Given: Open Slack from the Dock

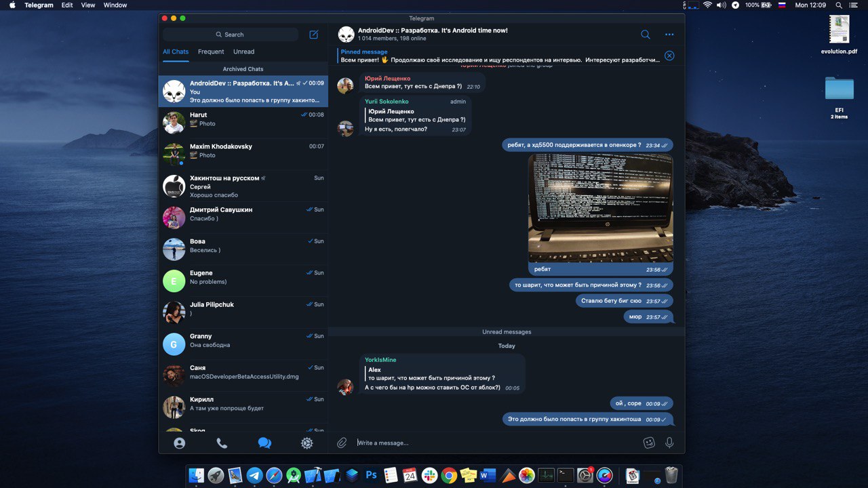Looking at the screenshot, I should (429, 476).
